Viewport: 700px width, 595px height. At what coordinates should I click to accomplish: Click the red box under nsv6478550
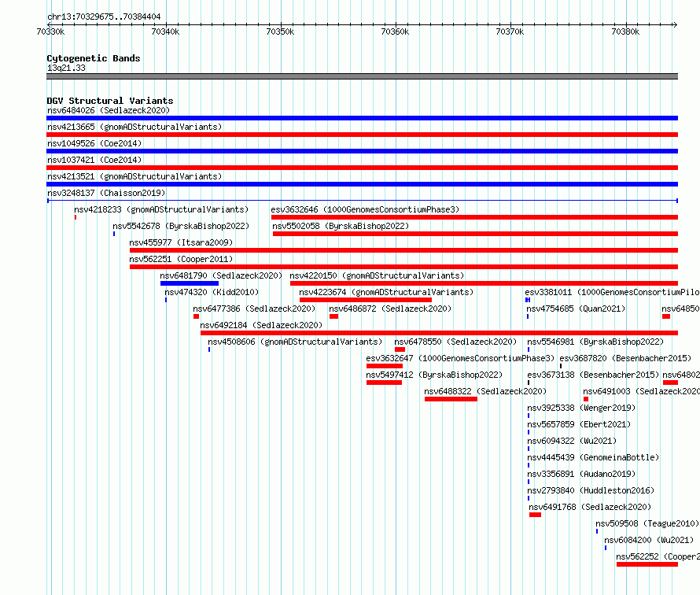tap(400, 349)
